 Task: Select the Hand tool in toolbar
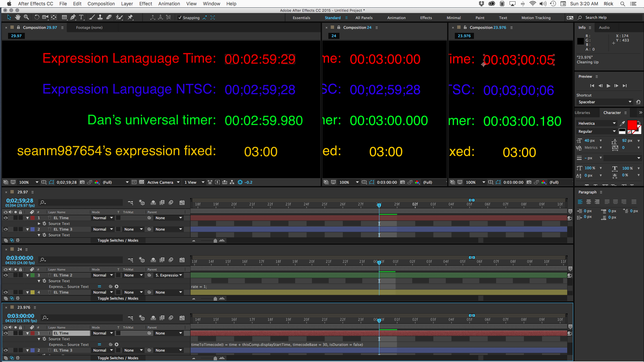point(17,17)
